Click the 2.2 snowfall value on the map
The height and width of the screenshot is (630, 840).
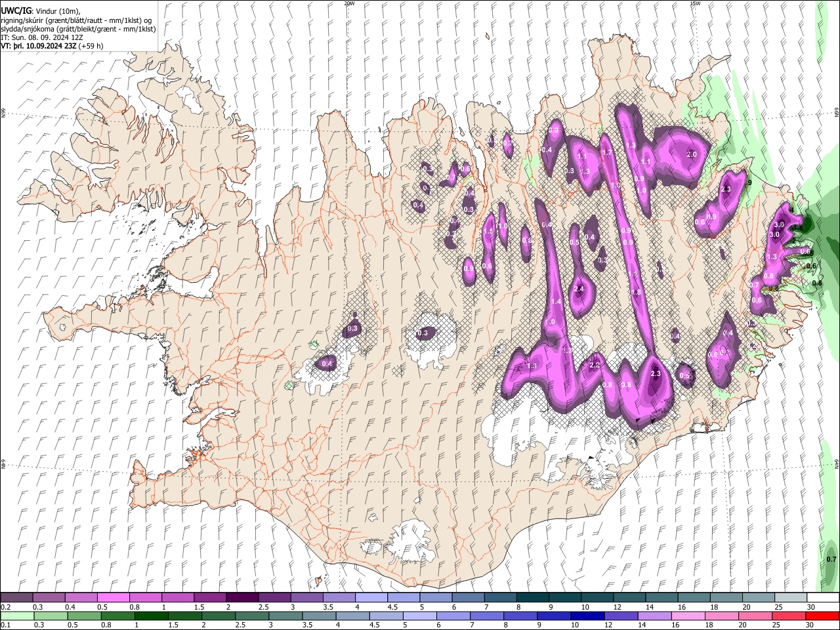[595, 366]
